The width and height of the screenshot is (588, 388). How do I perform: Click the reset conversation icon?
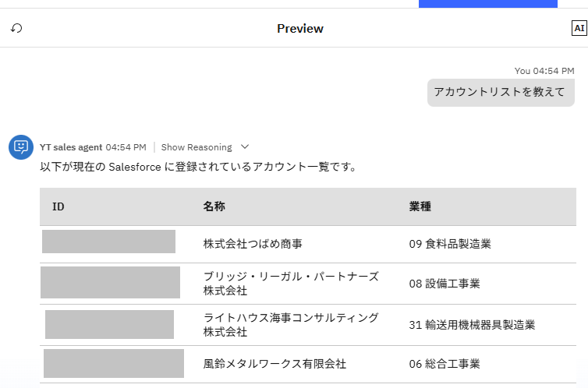[16, 28]
